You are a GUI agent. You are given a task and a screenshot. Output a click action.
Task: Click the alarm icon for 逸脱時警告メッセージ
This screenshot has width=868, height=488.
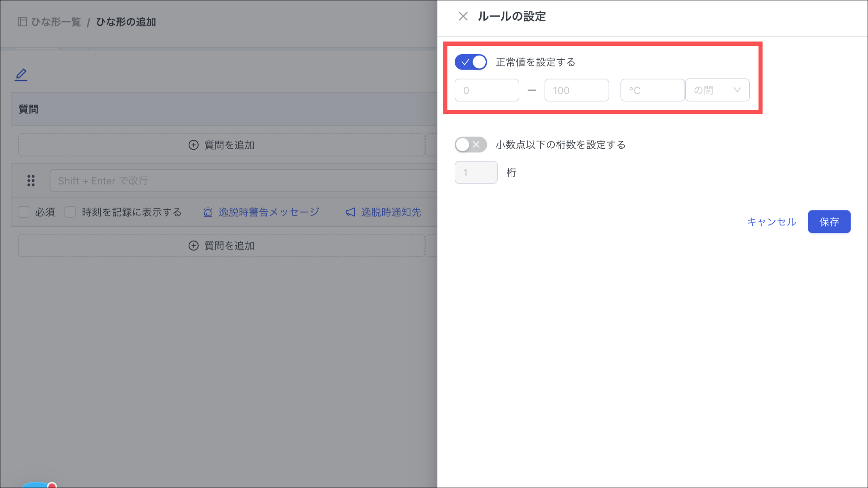pos(208,212)
